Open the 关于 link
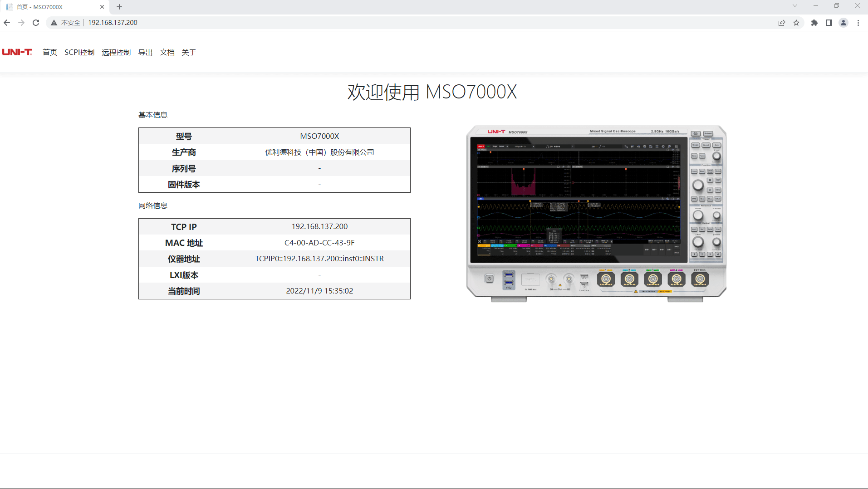 click(x=188, y=52)
